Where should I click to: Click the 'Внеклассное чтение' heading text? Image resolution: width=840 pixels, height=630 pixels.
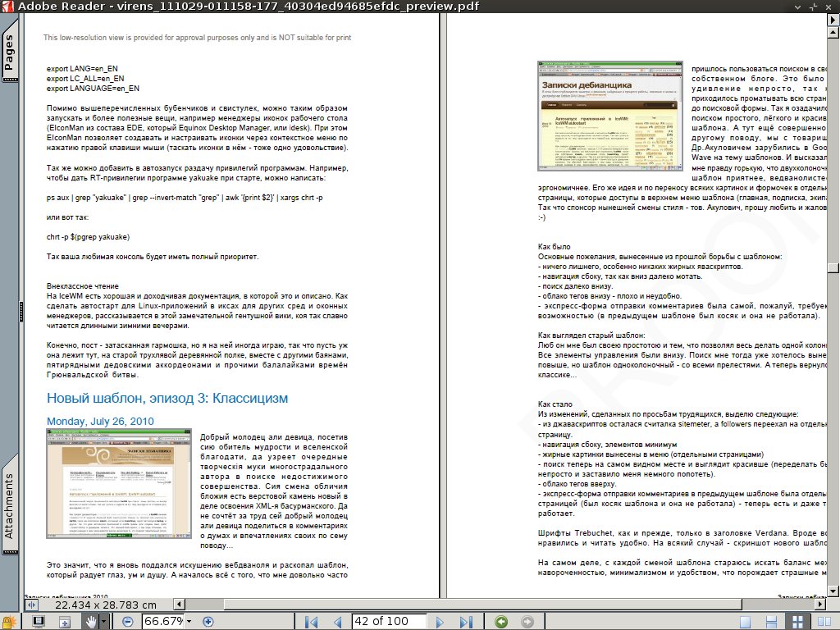click(83, 286)
